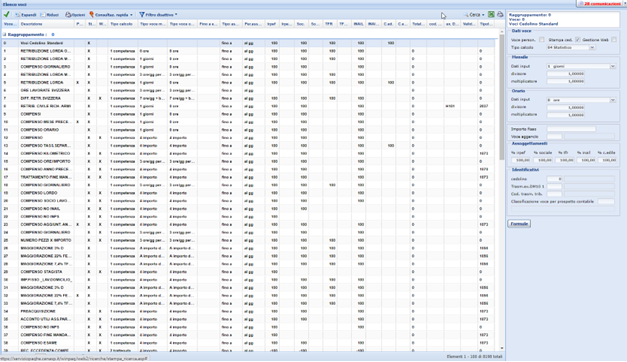Click the print icon next to Excel export

[x=500, y=15]
